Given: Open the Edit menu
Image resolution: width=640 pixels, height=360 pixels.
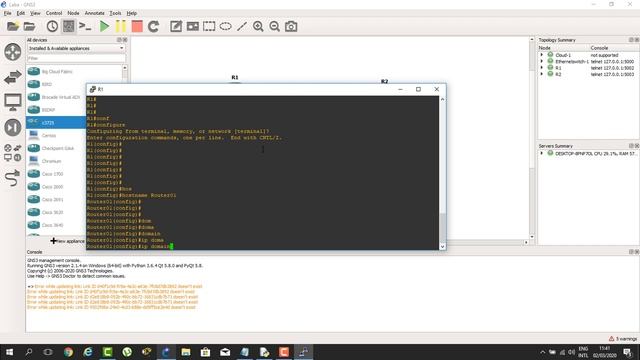Looking at the screenshot, I should (x=21, y=13).
